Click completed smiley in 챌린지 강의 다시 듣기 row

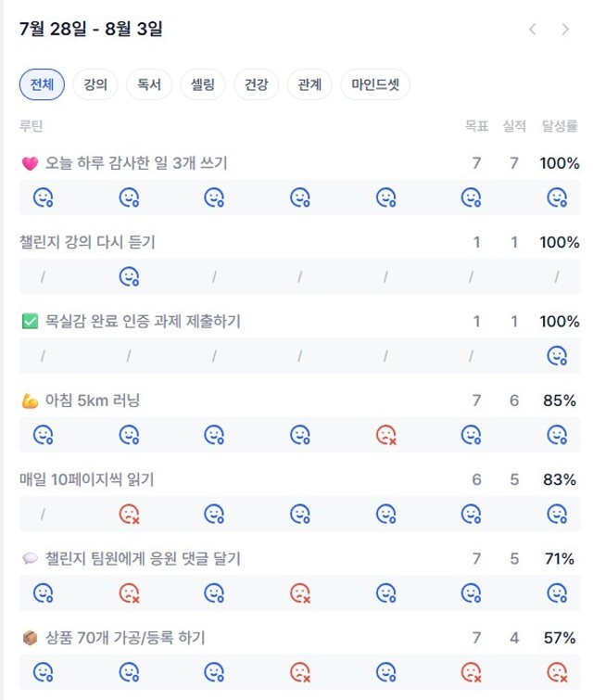point(129,277)
